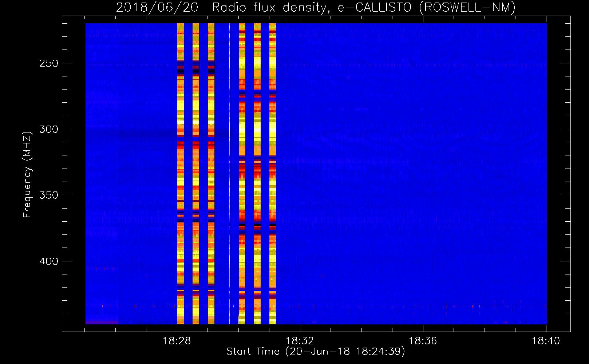Click the 300 frequency tick label

tap(49, 129)
